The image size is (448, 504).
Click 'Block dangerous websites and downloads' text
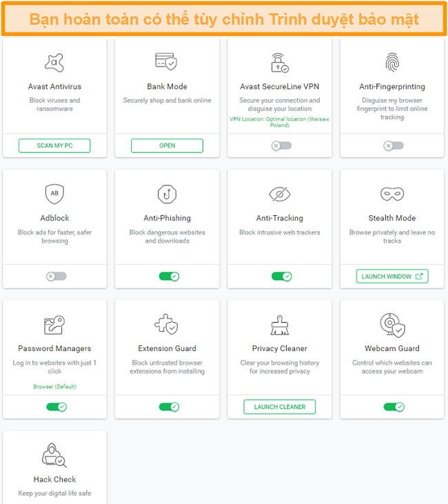(x=167, y=236)
